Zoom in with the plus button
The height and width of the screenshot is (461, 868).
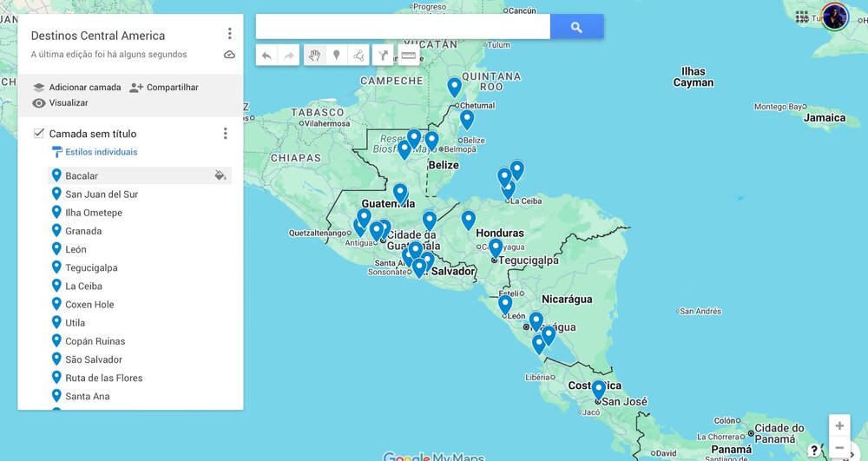(839, 426)
